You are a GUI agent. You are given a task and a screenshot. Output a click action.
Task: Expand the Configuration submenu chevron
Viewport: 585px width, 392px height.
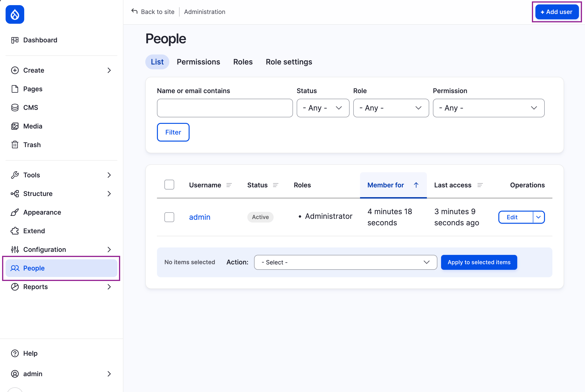(x=109, y=249)
